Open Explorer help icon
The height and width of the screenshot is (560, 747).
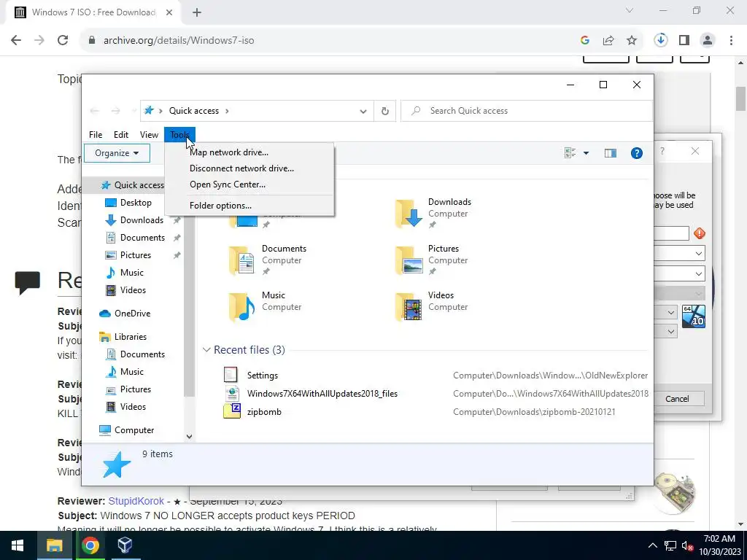click(636, 153)
